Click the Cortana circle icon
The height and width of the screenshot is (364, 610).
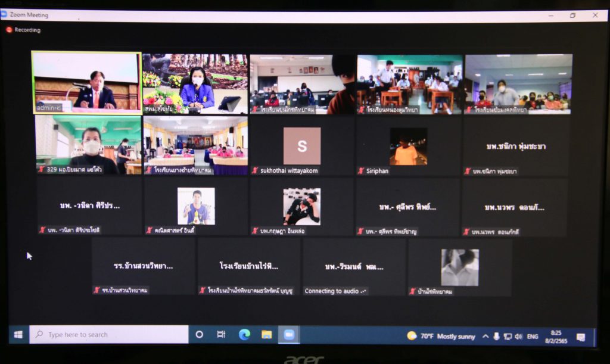(200, 335)
